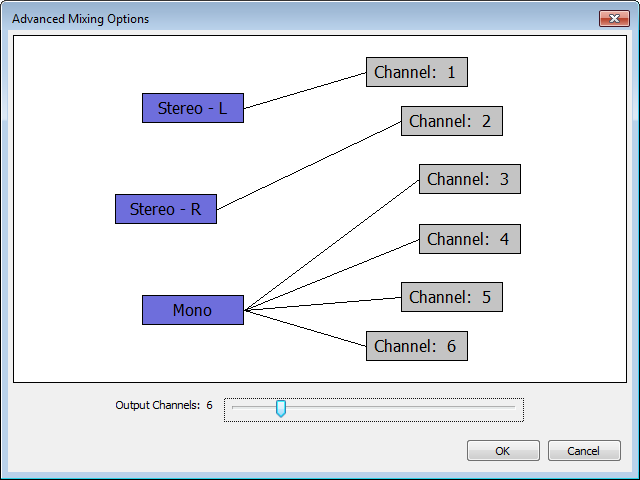Close the dialog with the red X
This screenshot has width=640, height=480.
(614, 18)
